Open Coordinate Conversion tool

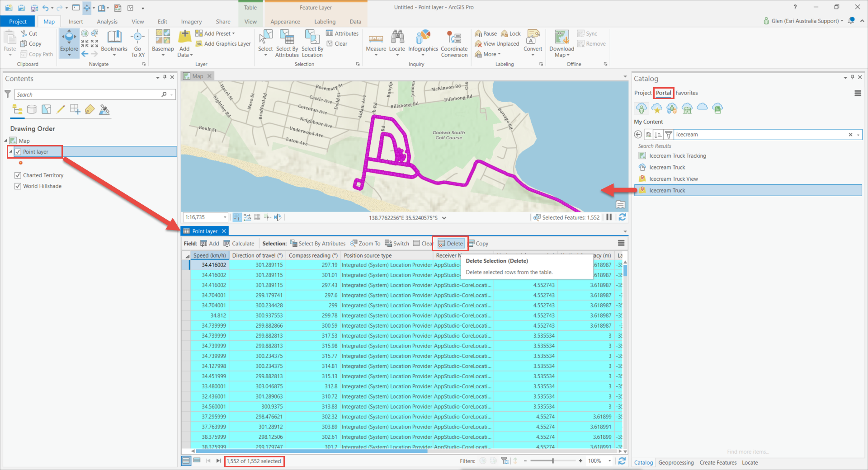pyautogui.click(x=454, y=43)
